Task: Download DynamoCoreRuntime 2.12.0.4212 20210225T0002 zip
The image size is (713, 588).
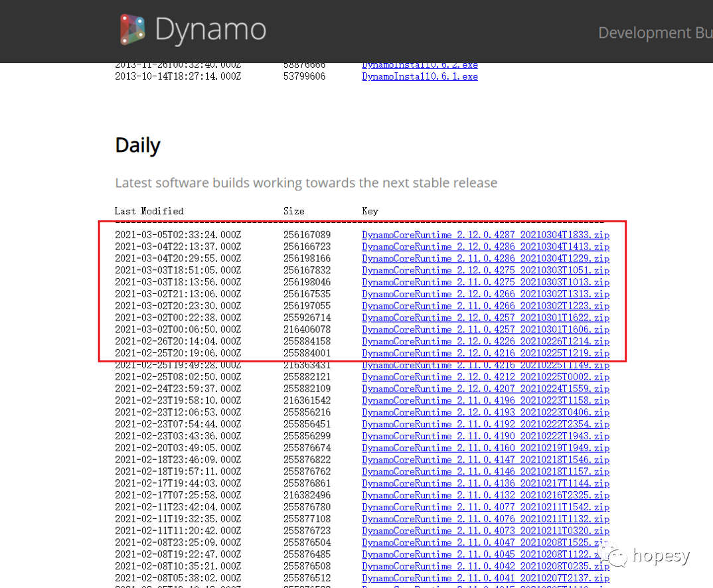Action: click(x=485, y=377)
